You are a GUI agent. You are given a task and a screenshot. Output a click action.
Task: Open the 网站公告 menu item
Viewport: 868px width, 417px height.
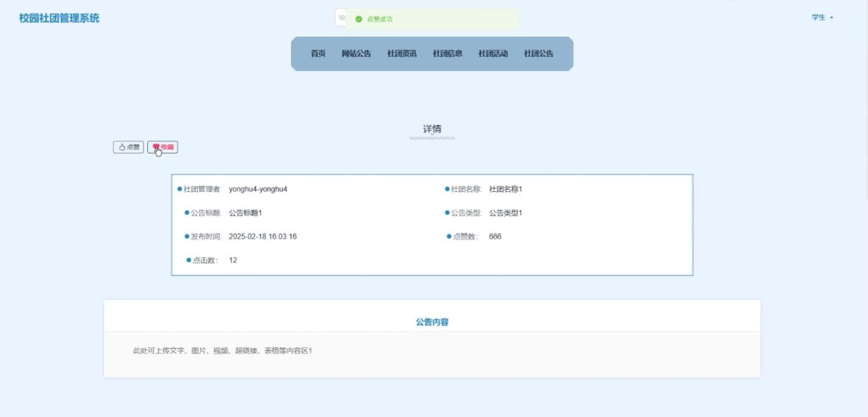click(356, 54)
